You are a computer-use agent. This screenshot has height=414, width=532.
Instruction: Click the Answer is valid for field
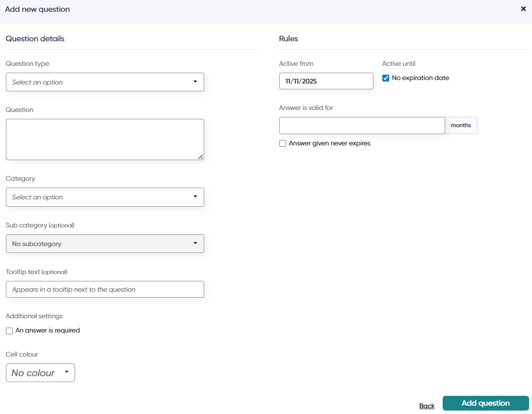(362, 125)
